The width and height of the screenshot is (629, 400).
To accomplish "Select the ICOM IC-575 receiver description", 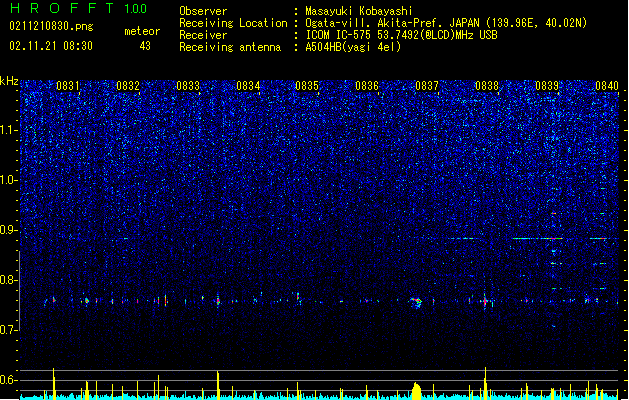I will point(401,35).
